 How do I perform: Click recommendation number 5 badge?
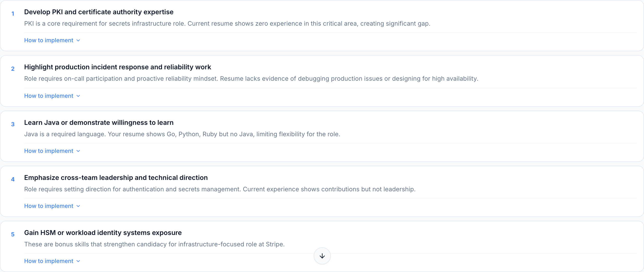13,234
